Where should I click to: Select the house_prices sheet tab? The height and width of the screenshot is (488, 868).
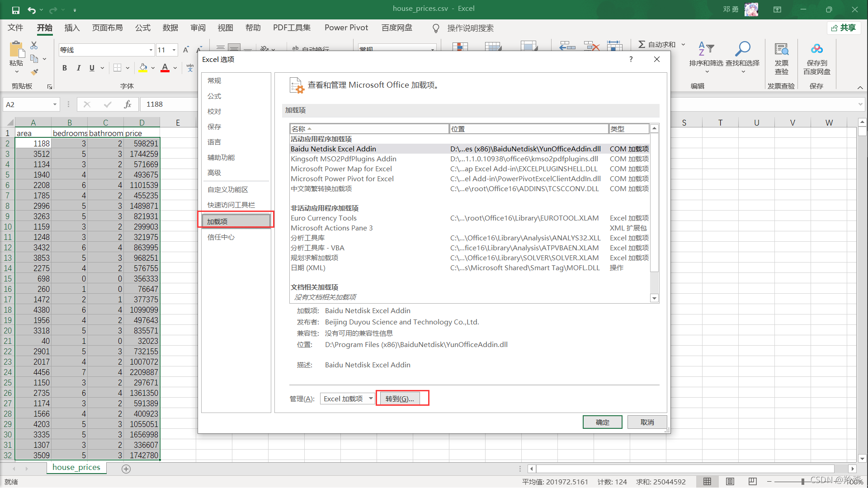[x=76, y=467]
